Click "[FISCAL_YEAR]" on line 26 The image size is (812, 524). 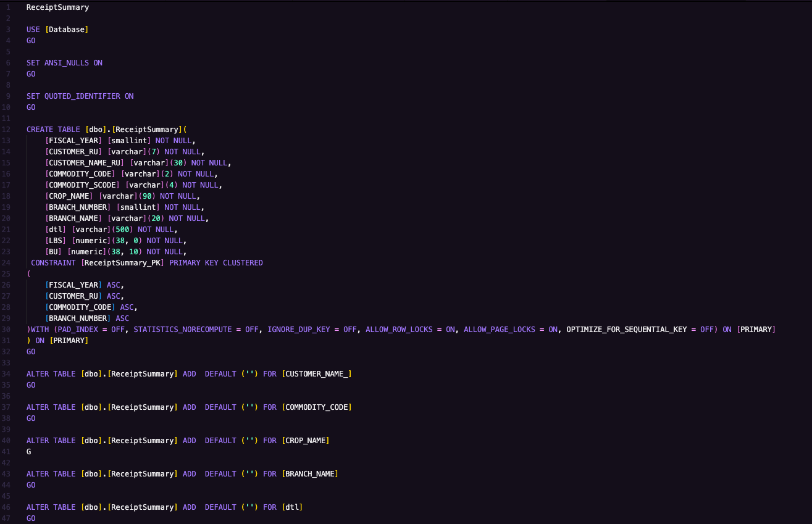click(73, 285)
